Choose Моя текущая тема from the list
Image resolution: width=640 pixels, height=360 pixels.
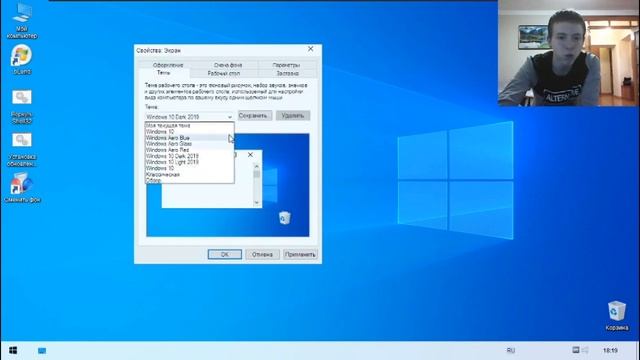(x=189, y=126)
